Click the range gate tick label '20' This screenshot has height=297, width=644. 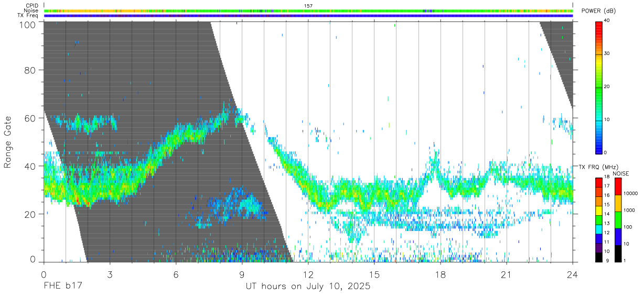click(30, 214)
